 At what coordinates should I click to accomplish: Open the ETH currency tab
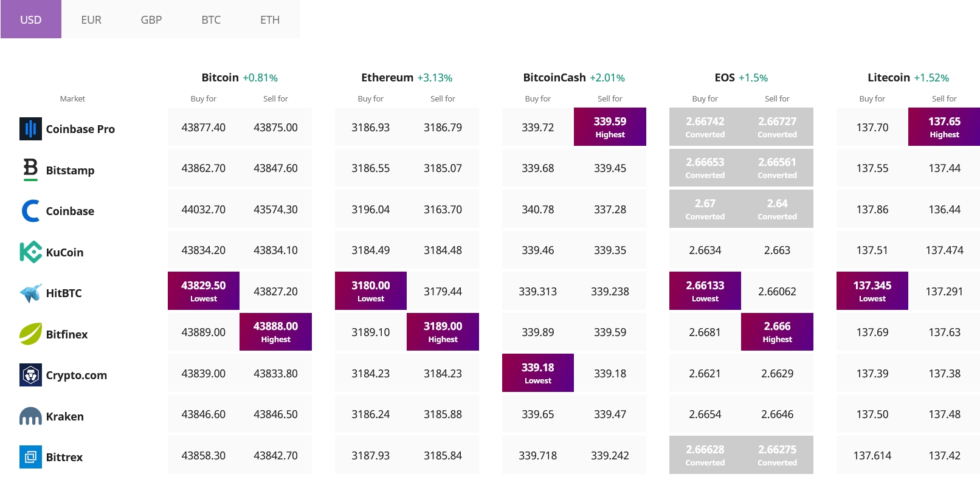[270, 19]
